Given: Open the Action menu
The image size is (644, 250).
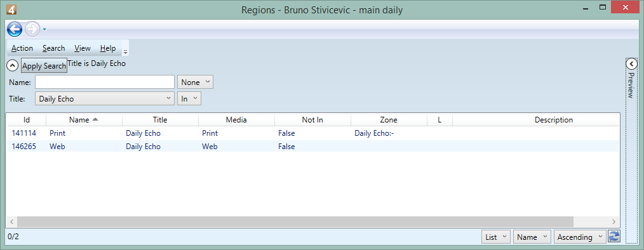Looking at the screenshot, I should point(22,48).
